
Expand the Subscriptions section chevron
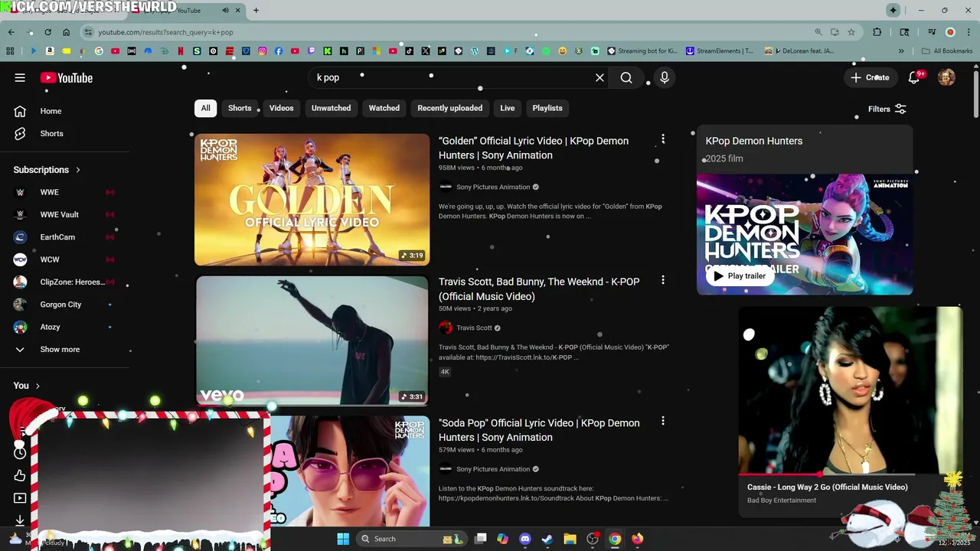78,170
